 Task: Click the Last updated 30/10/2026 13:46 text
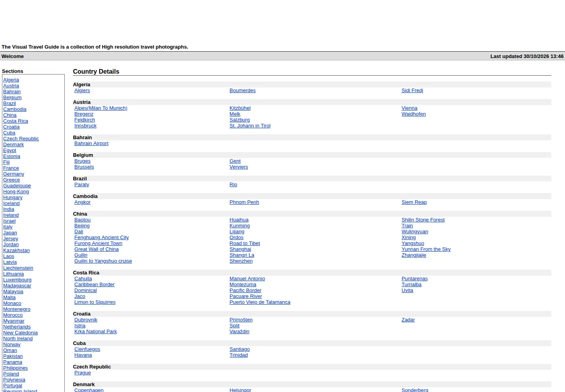coord(527,56)
